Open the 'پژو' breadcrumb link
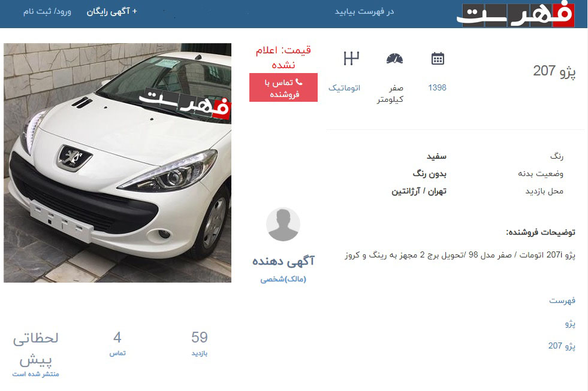 point(570,323)
